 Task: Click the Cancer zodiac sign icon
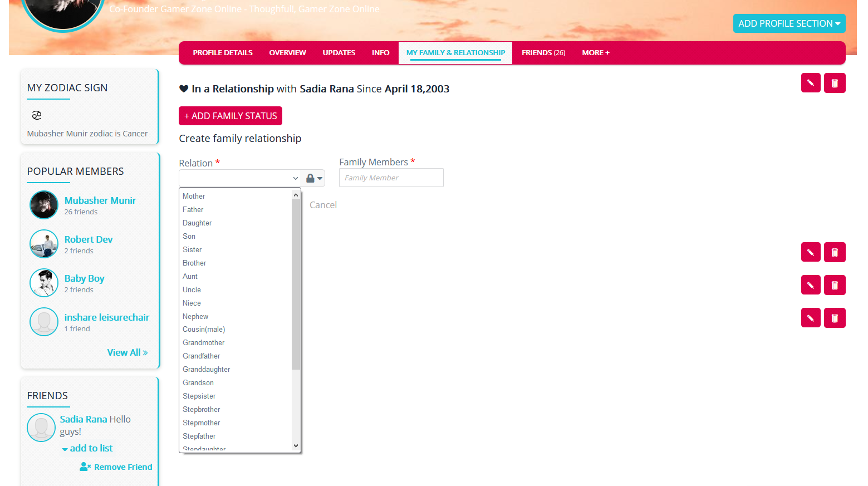(37, 115)
